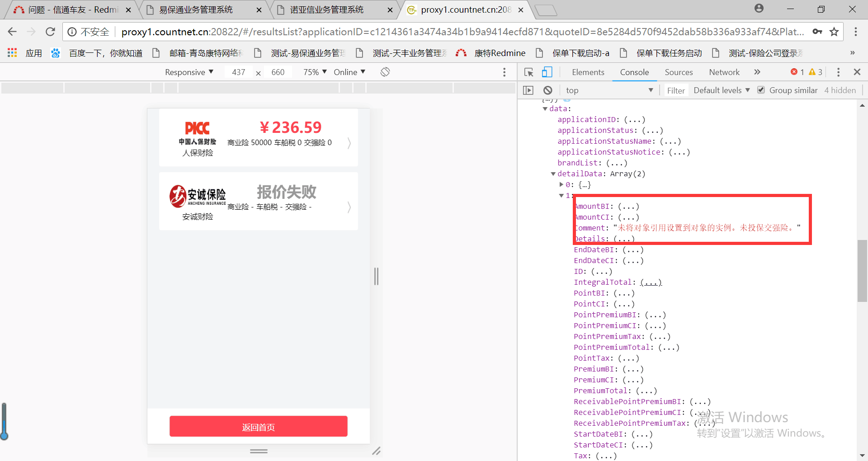Image resolution: width=868 pixels, height=461 pixels.
Task: Close the 问题 - 信通车友 Redmine tab
Action: tap(128, 10)
